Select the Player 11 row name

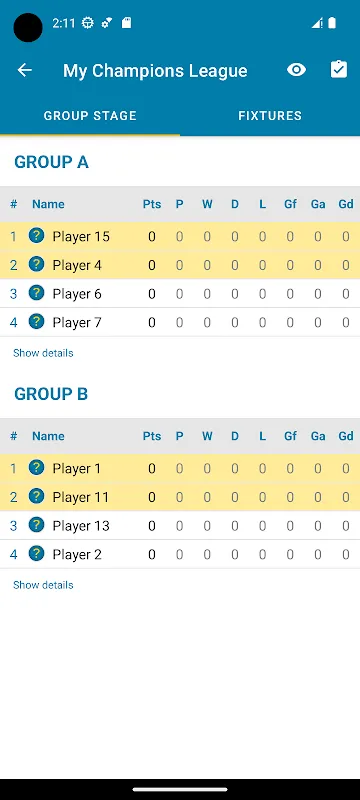tap(81, 497)
